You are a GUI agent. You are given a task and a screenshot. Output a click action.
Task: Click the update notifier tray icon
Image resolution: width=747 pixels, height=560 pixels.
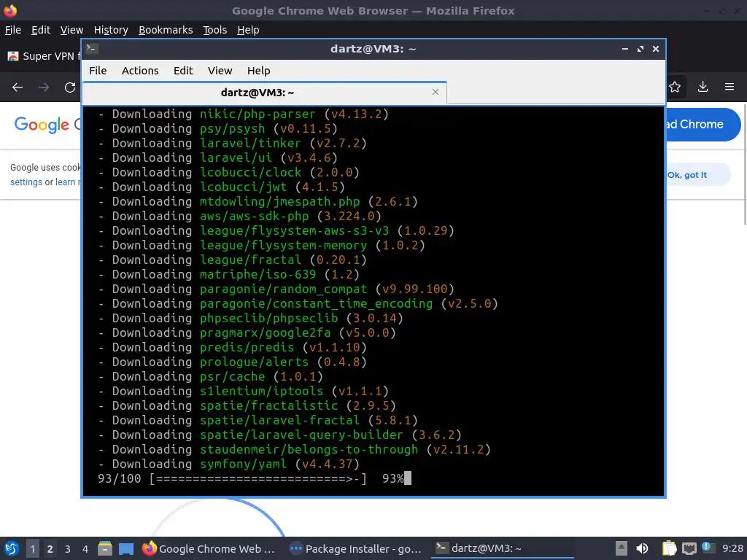pyautogui.click(x=708, y=548)
